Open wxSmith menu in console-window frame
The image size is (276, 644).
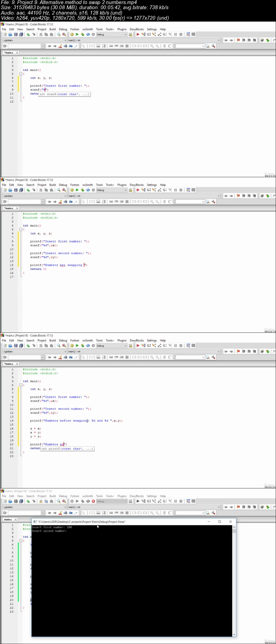click(88, 496)
